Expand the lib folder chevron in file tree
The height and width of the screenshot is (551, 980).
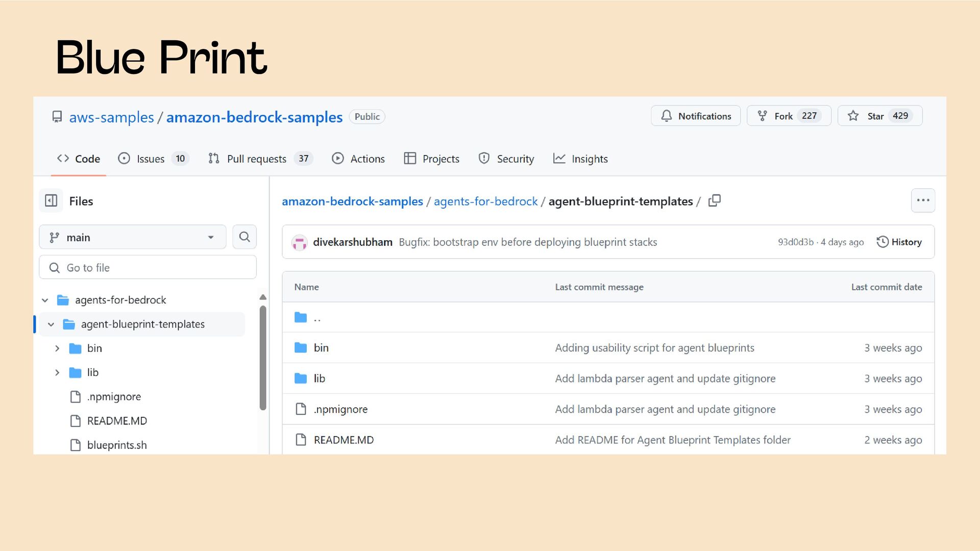57,372
